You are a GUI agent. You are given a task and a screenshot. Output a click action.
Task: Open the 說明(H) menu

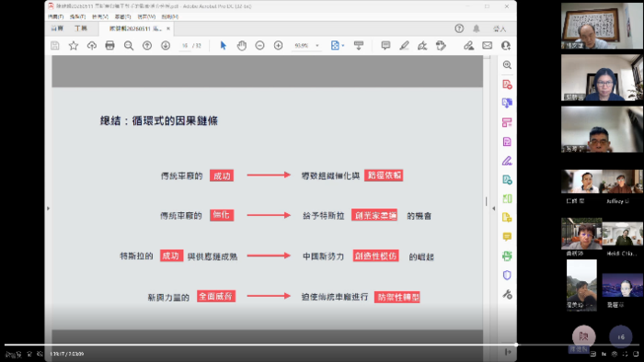pyautogui.click(x=170, y=17)
